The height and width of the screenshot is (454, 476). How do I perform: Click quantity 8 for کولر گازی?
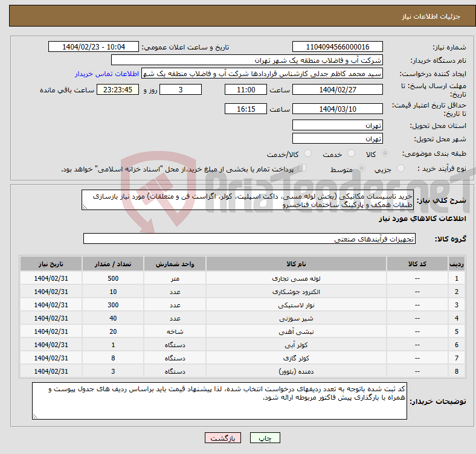(113, 358)
